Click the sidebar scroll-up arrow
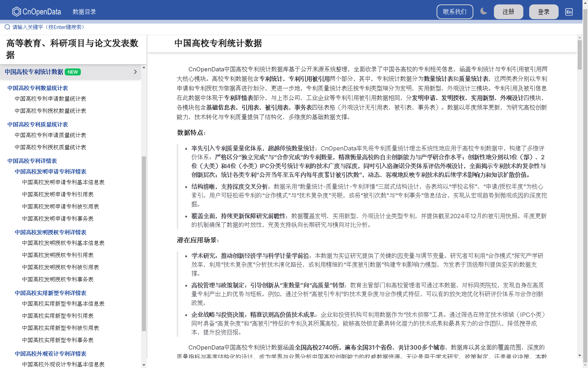Viewport: 588px width, 368px height. coord(144,67)
